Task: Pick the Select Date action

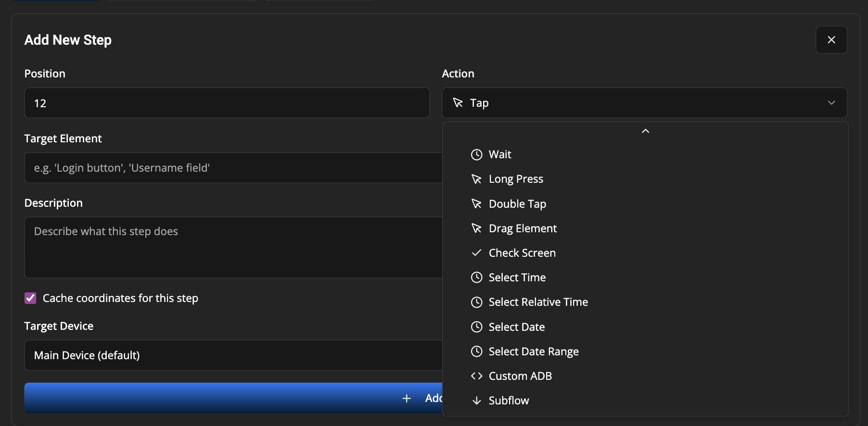Action: pos(645,327)
